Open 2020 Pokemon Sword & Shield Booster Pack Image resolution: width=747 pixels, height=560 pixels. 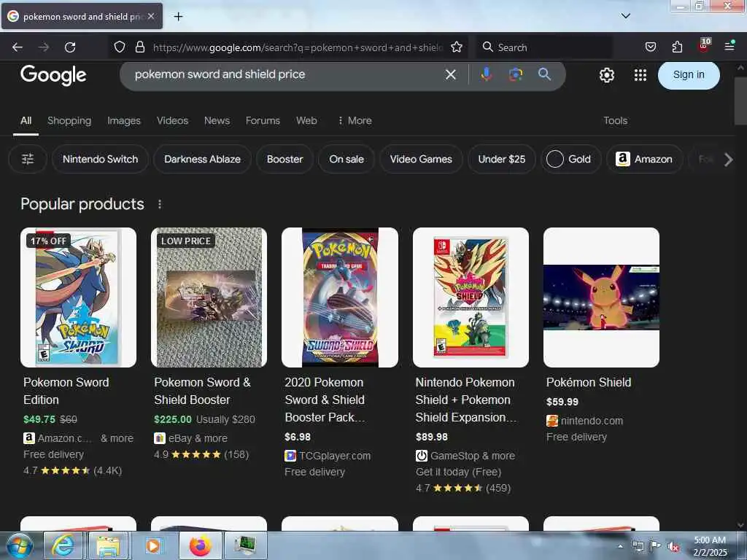[x=325, y=400]
